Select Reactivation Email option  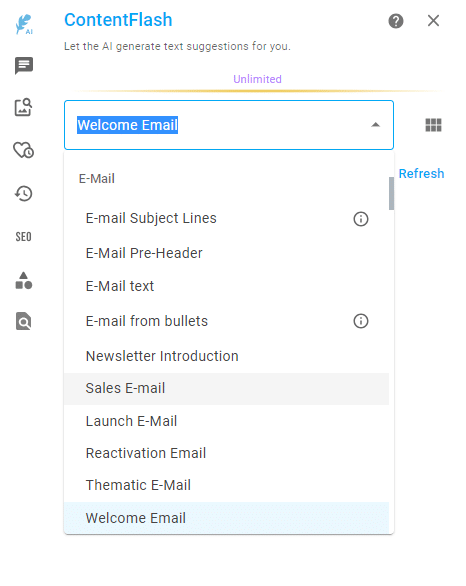click(x=226, y=453)
